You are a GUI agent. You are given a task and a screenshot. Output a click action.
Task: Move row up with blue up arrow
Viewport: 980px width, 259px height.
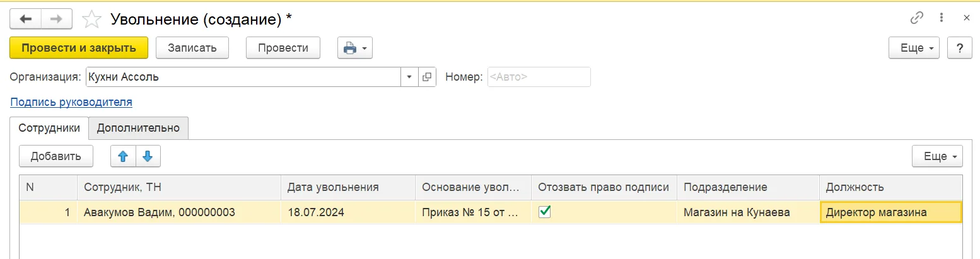pyautogui.click(x=123, y=156)
